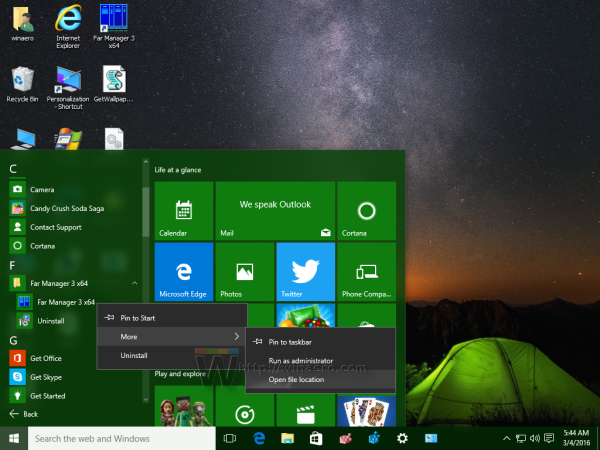Click the Windows Start button

tap(14, 439)
